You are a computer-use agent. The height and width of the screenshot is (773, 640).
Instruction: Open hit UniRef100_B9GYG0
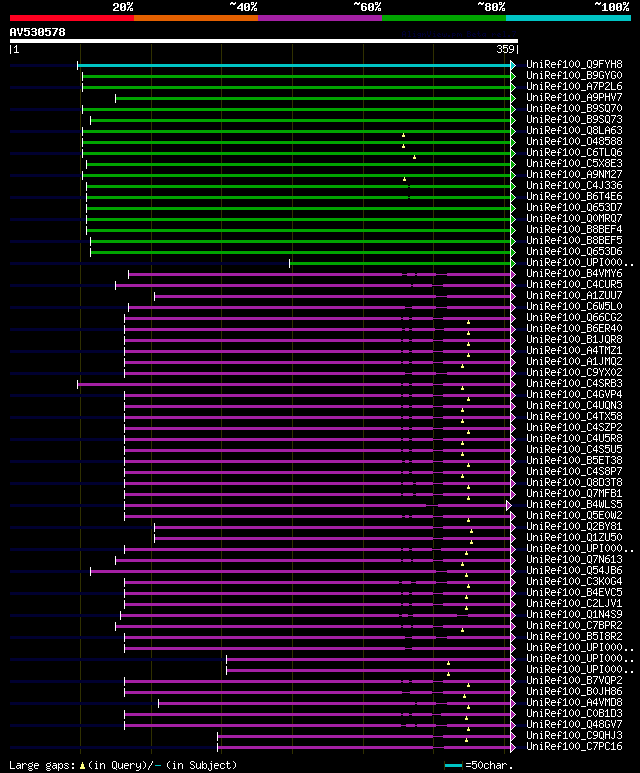click(x=574, y=75)
